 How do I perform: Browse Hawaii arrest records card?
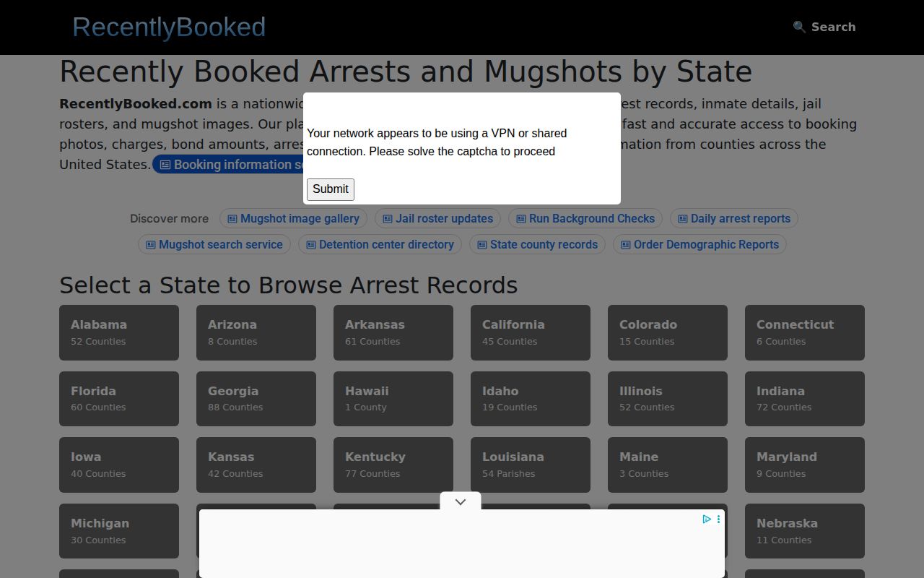(393, 399)
